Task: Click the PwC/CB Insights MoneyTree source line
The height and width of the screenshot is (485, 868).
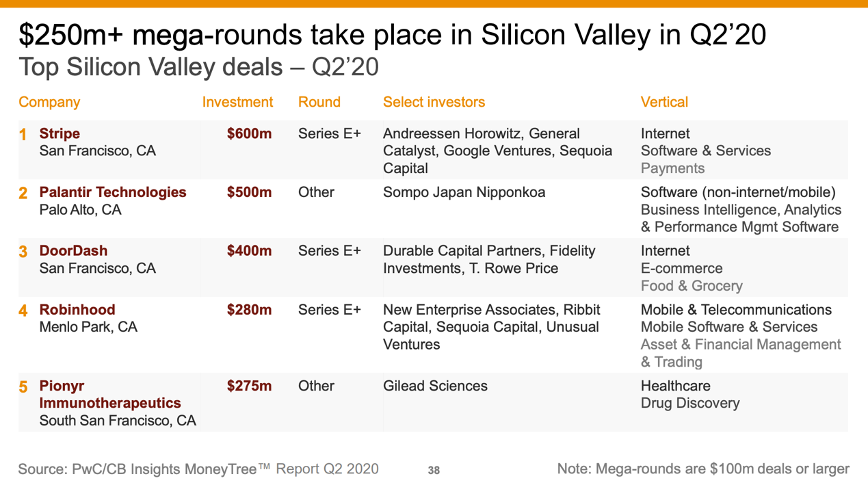Action: coord(198,469)
